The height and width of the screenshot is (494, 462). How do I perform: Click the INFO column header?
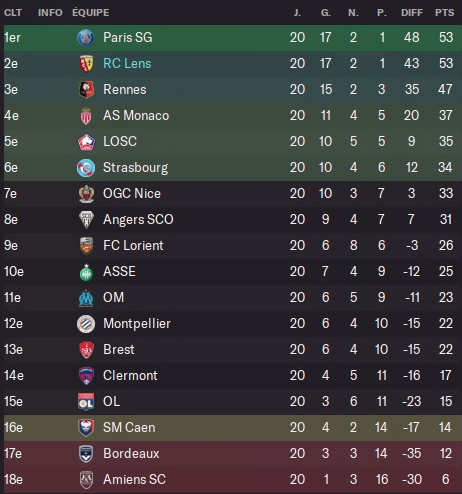coord(50,13)
